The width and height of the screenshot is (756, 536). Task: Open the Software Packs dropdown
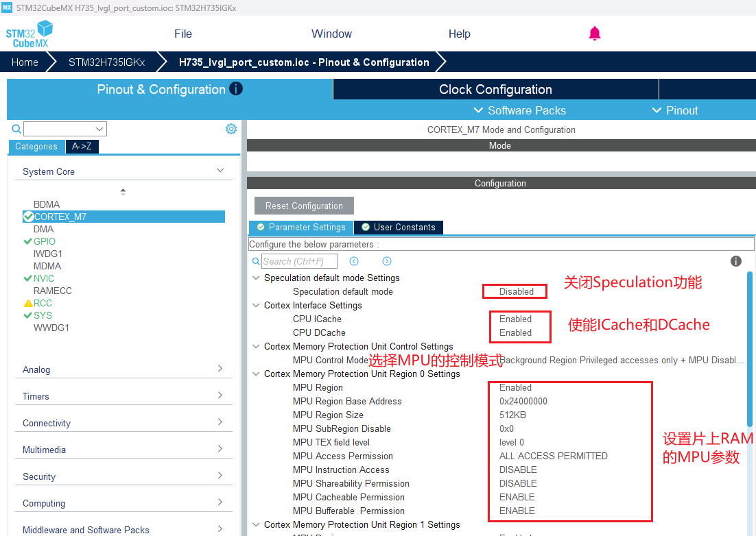tap(520, 110)
